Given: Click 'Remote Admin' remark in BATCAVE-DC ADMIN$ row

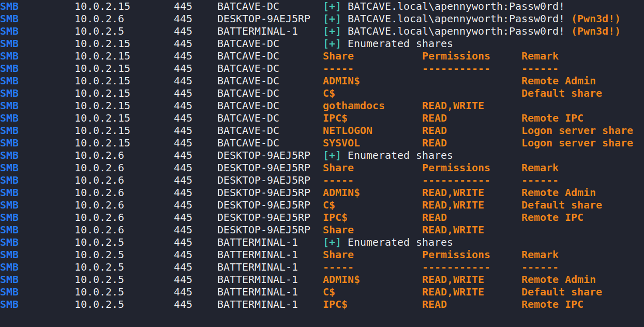Looking at the screenshot, I should 558,81.
